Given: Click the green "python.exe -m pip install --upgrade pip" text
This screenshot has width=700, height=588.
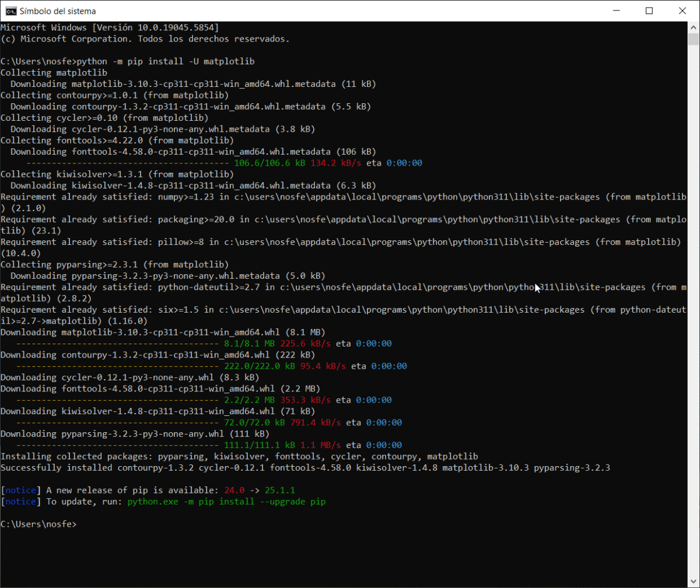Looking at the screenshot, I should tap(226, 502).
